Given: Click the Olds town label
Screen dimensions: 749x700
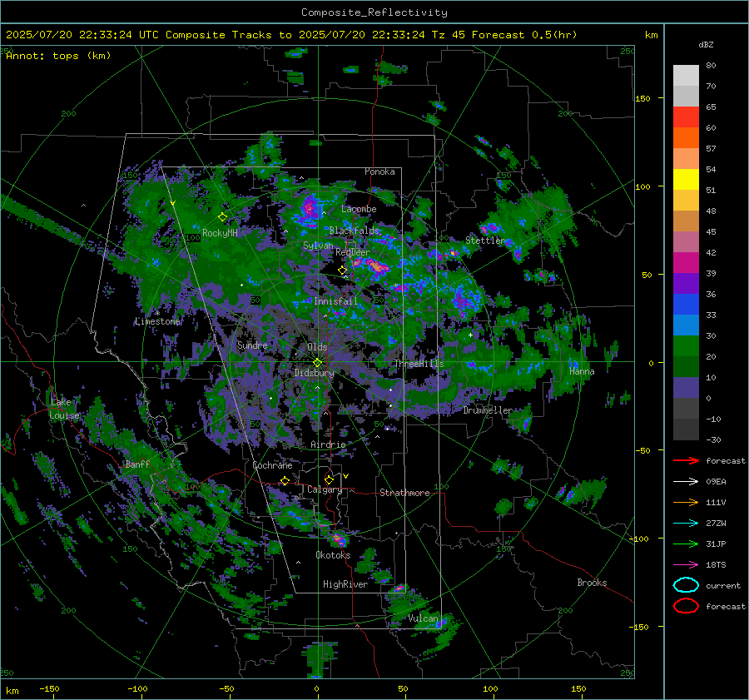Looking at the screenshot, I should coord(317,347).
